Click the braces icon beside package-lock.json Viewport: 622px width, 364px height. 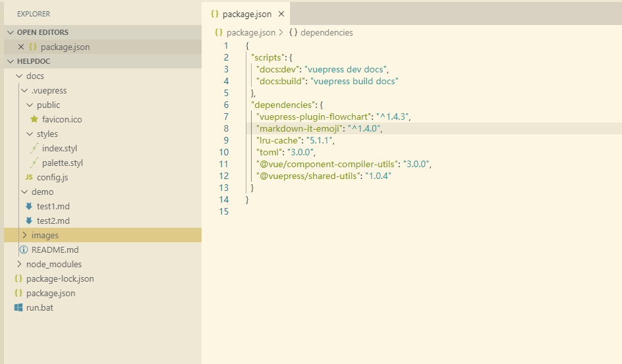(18, 279)
